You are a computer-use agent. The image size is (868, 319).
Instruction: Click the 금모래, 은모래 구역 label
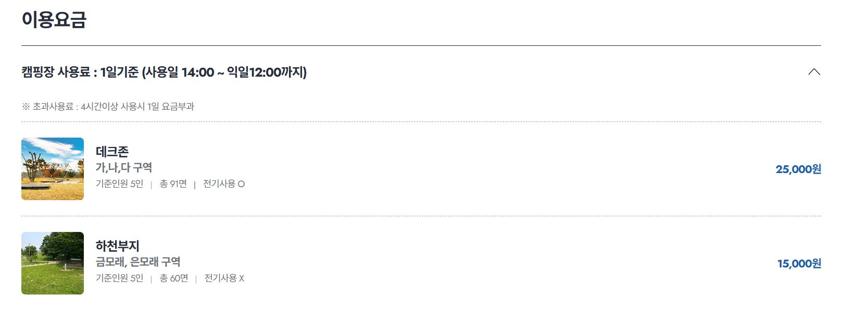pyautogui.click(x=139, y=262)
